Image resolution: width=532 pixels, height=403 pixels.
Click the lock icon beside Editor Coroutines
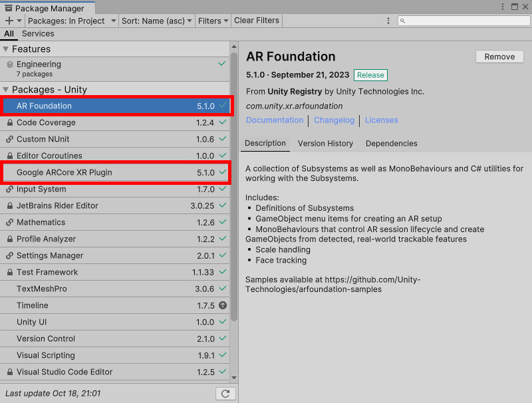coord(10,156)
